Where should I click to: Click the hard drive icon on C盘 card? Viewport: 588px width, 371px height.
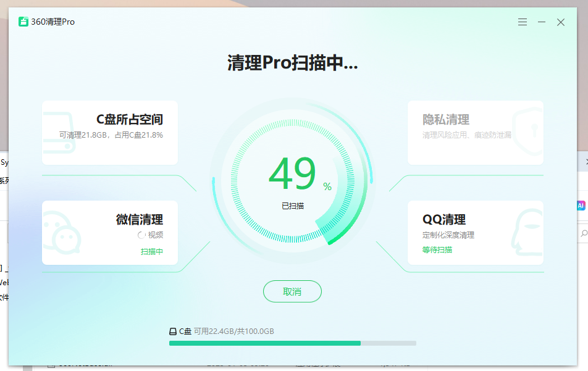click(59, 133)
